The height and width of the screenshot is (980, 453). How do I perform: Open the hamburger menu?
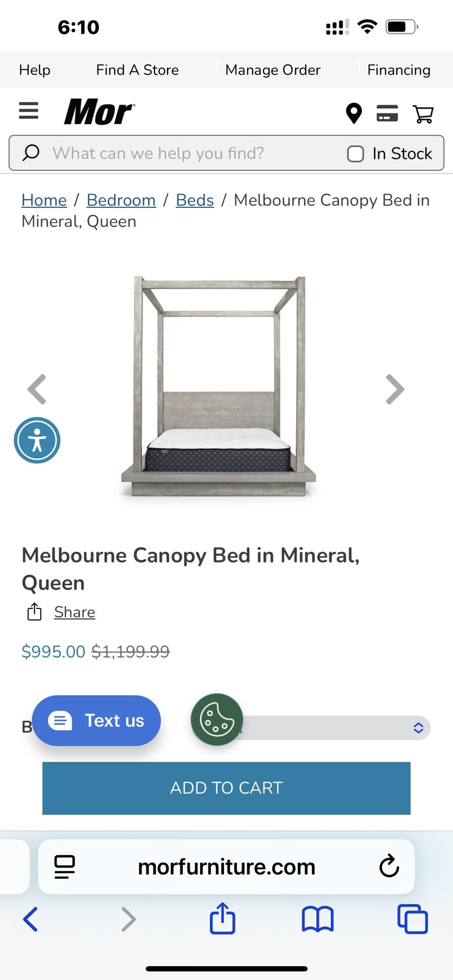point(29,111)
